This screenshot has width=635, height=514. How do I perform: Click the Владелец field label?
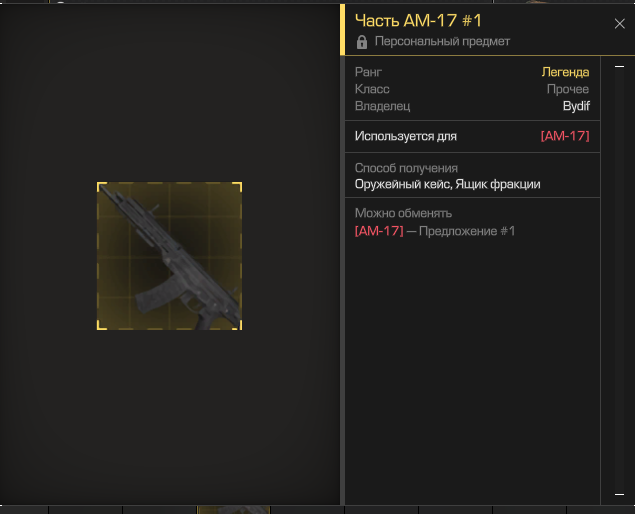point(382,106)
